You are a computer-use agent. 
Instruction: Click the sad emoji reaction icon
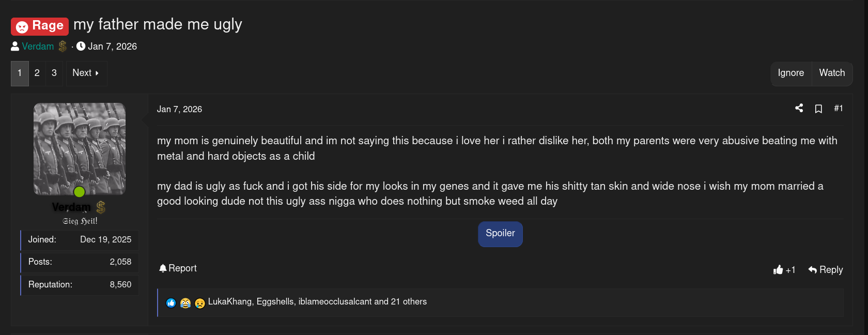pos(199,302)
